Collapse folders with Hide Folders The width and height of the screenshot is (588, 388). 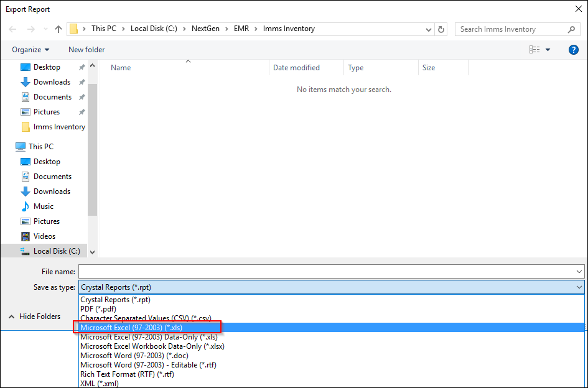pos(34,316)
